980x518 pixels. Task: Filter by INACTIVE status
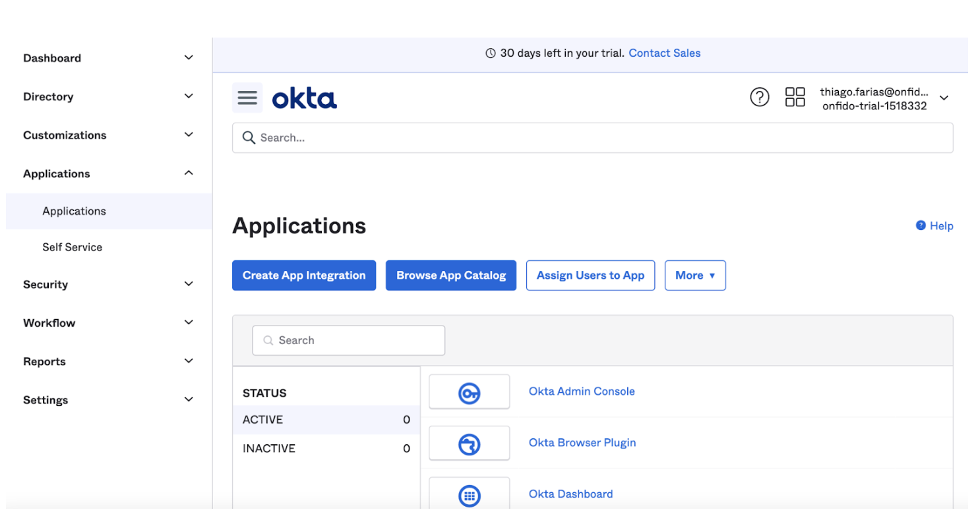click(326, 449)
